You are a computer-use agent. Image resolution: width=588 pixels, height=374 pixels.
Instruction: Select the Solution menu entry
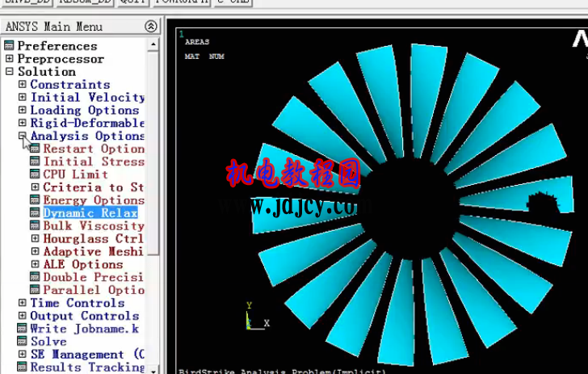tap(47, 72)
